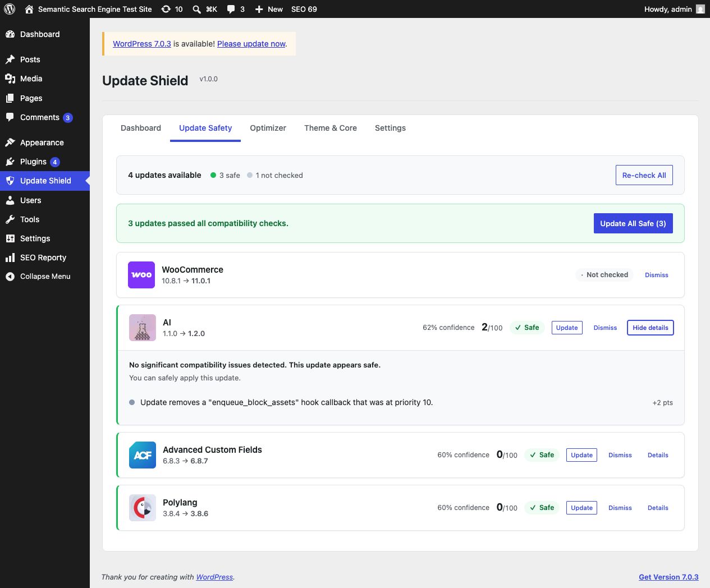Viewport: 710px width, 588px height.
Task: Click the Get Version 7.0.3 footer link
Action: (668, 577)
